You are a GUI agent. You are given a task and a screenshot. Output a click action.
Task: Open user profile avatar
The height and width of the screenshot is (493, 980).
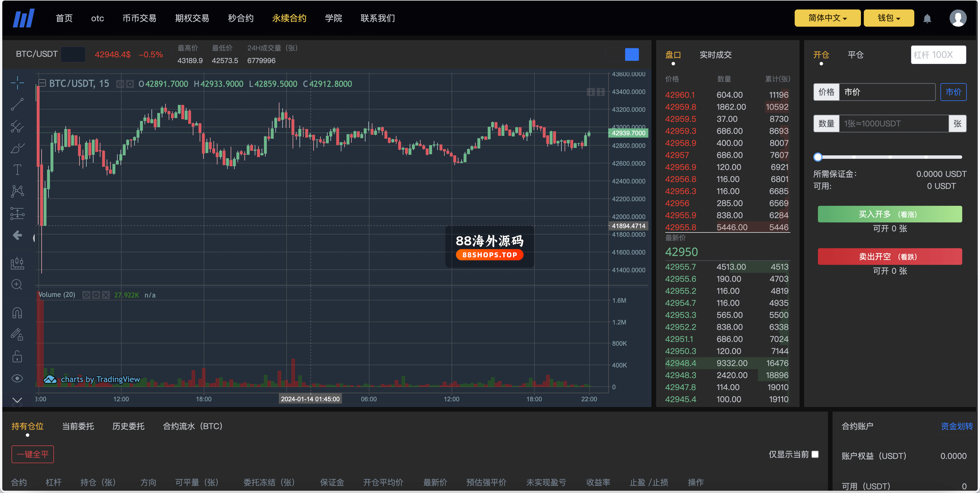point(958,18)
